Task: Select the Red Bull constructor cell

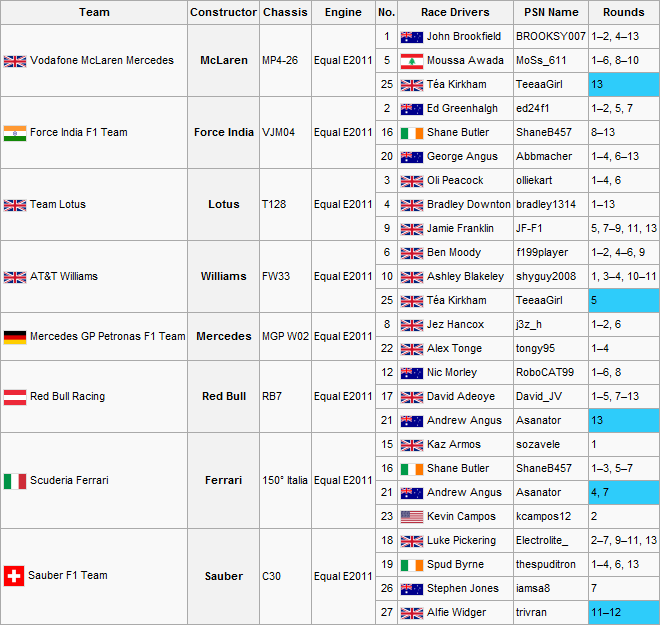Action: [x=224, y=396]
